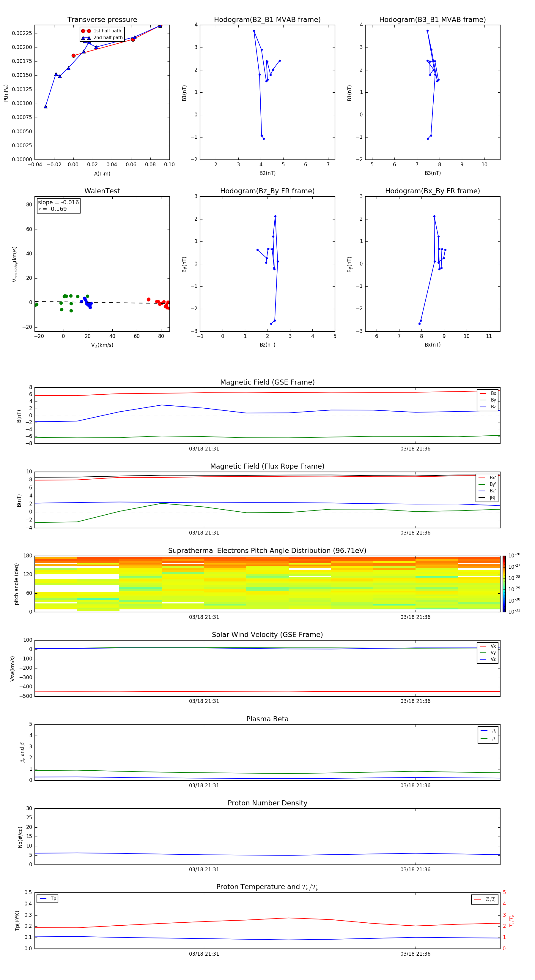Click the 'By' entry in GSE legend

488,400
